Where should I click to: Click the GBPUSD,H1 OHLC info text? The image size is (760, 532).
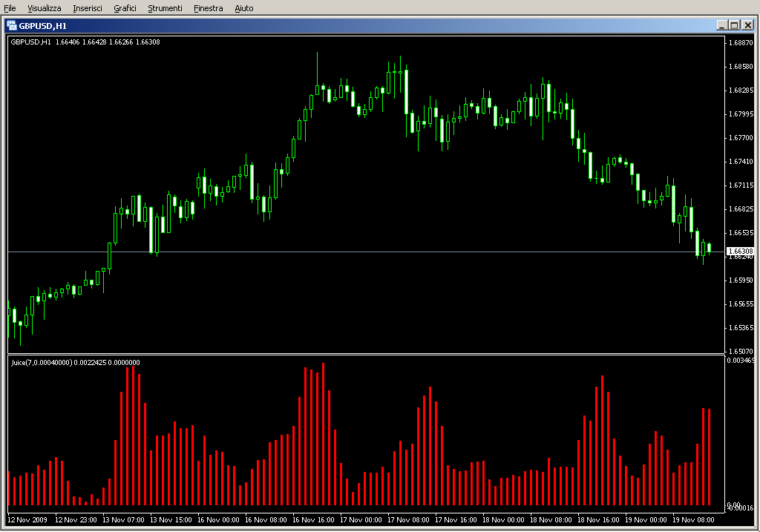85,42
